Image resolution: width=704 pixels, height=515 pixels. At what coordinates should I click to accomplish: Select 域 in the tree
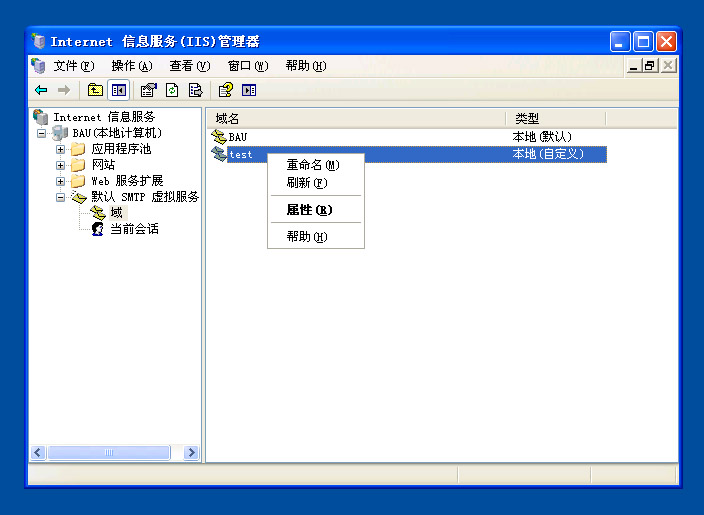117,213
